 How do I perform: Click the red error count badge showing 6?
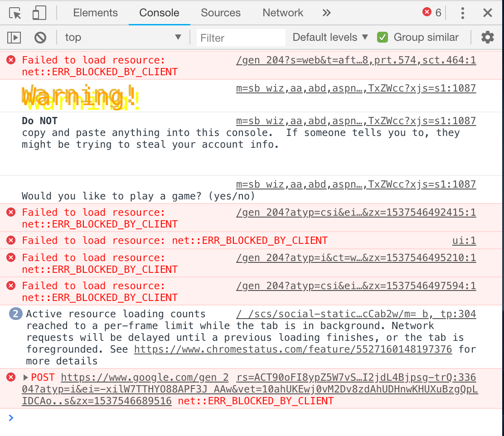(431, 13)
